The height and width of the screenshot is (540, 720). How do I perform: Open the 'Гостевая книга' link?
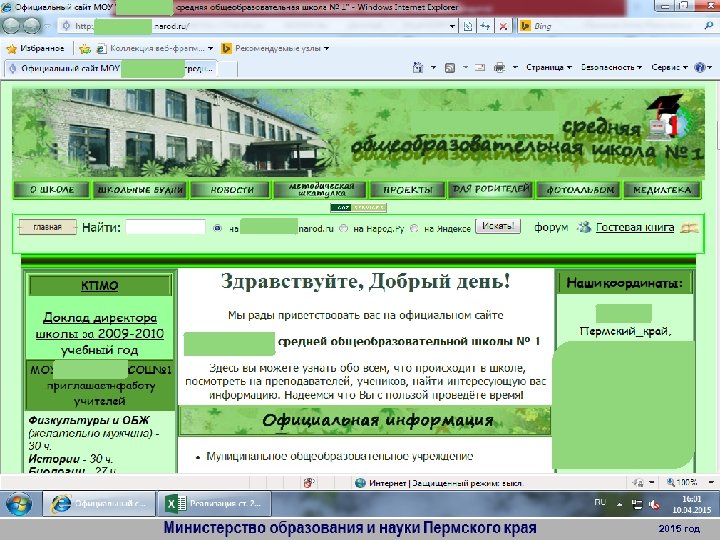point(635,227)
